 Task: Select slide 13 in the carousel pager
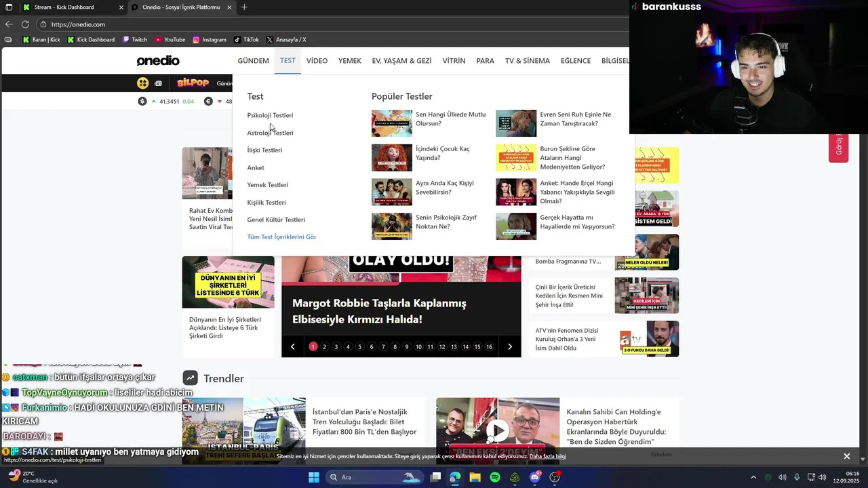click(x=454, y=346)
